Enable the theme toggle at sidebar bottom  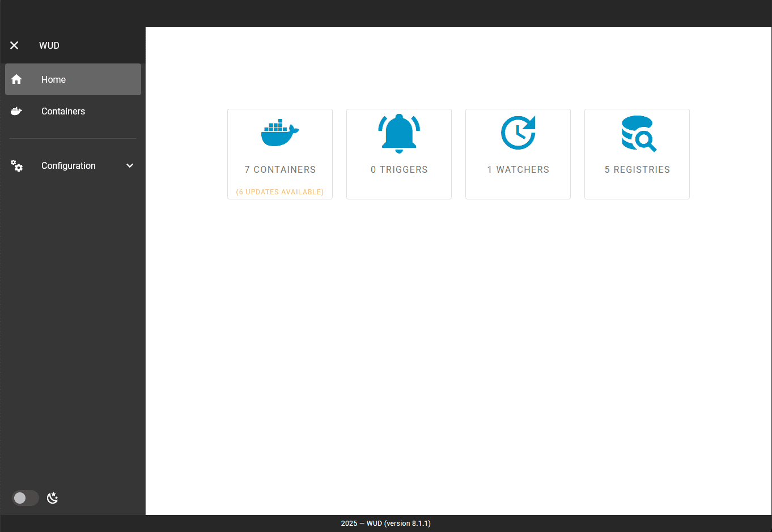coord(25,498)
